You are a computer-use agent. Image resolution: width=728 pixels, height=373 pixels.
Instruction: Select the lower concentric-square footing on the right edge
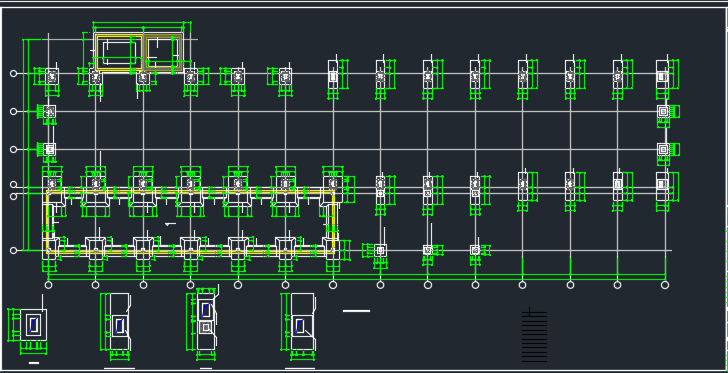[663, 150]
